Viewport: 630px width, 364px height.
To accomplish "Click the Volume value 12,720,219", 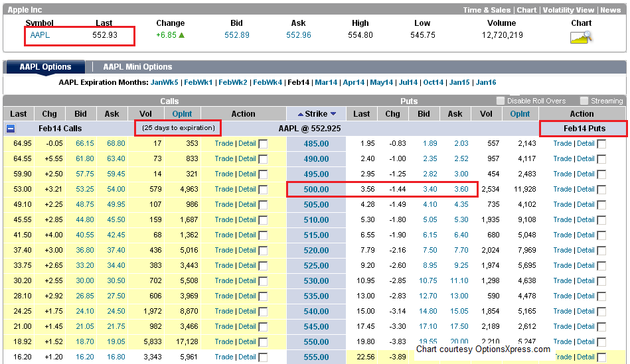I will (503, 35).
